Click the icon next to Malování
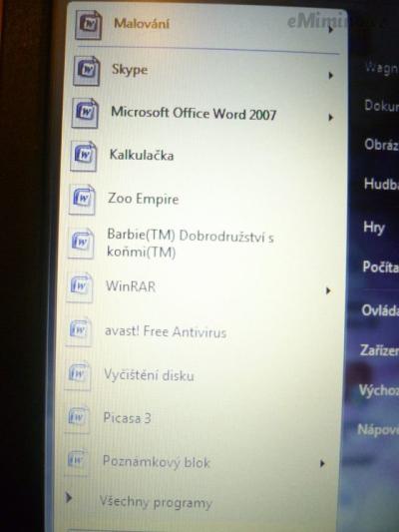 (x=88, y=25)
